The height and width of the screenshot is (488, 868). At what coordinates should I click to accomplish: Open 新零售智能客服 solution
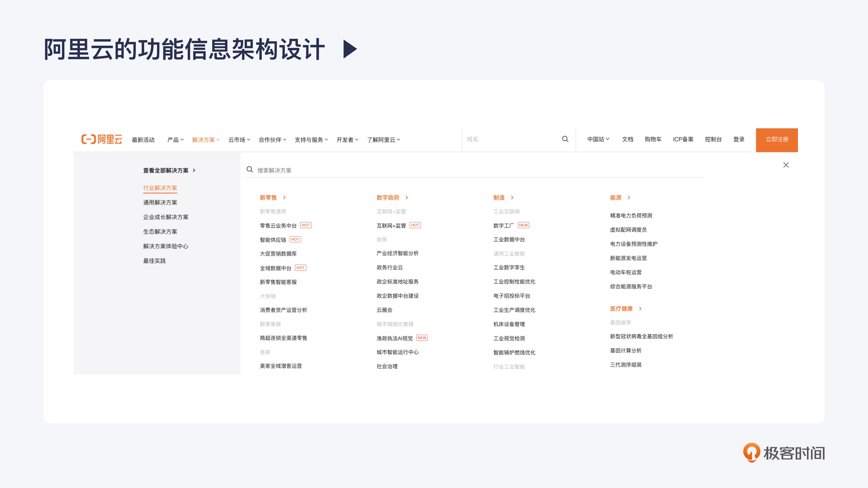coord(278,282)
